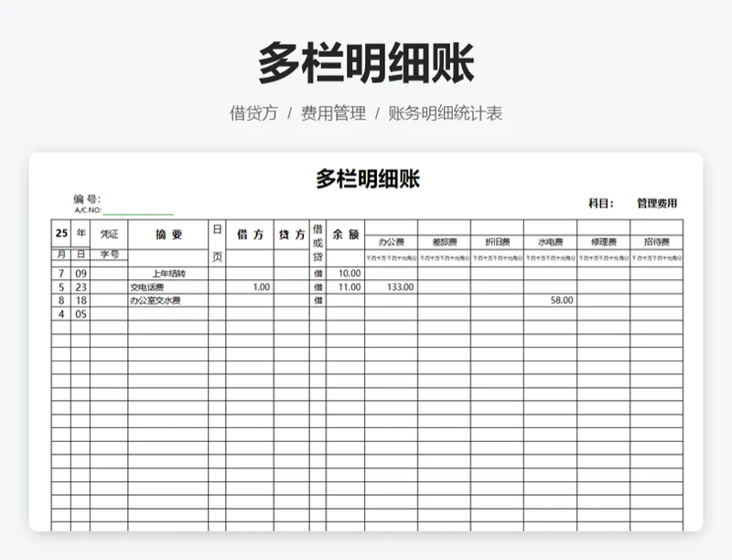Click the 上年结转 summary cell
The image size is (732, 560).
[168, 274]
